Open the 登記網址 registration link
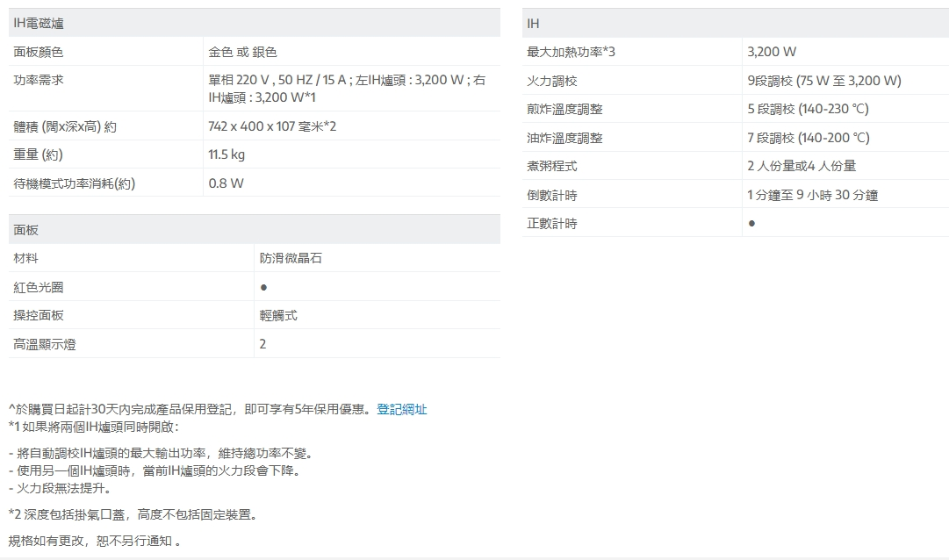Image resolution: width=949 pixels, height=560 pixels. tap(401, 409)
